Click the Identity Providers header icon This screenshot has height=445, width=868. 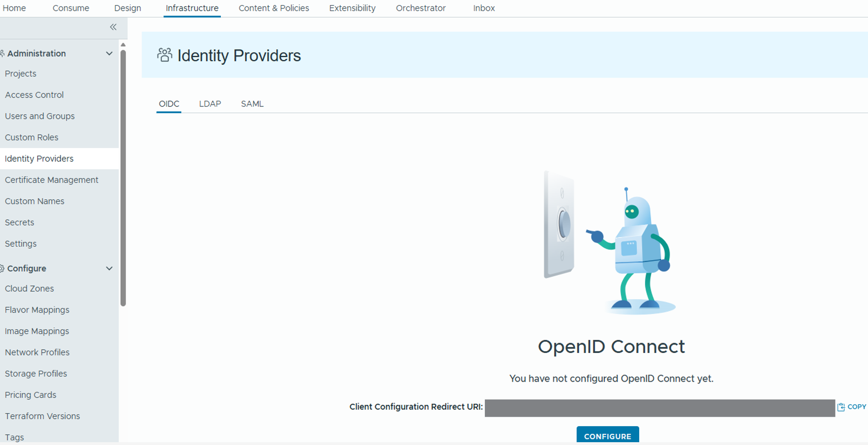coord(164,55)
